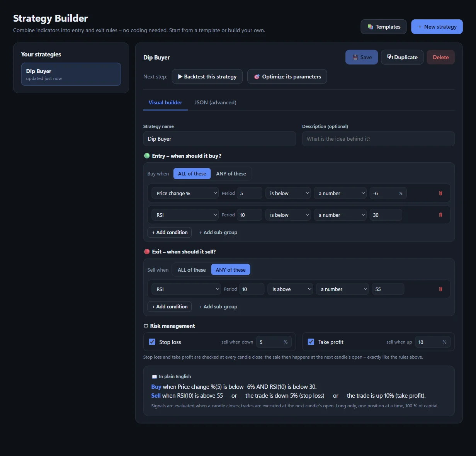
Task: Add condition to the Exit rules
Action: click(170, 306)
